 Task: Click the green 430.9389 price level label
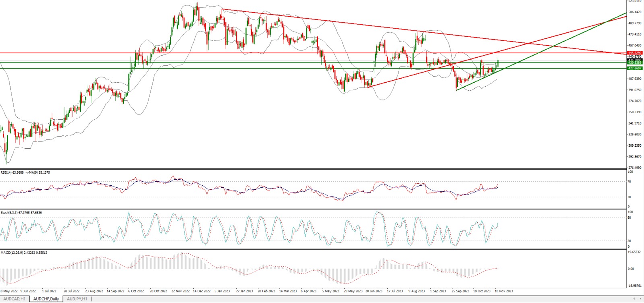(635, 63)
